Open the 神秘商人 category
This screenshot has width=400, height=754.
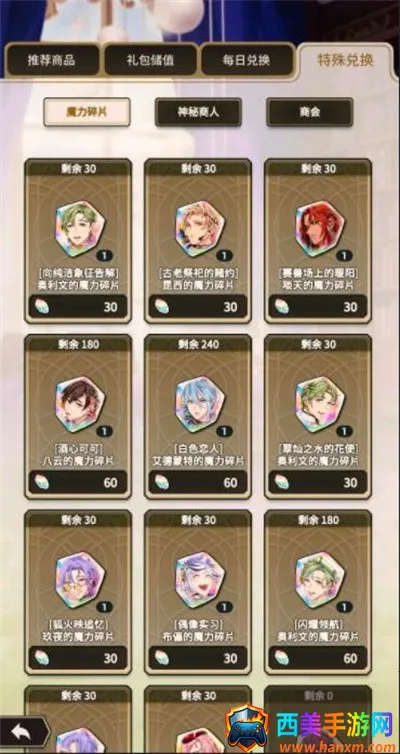pos(198,112)
